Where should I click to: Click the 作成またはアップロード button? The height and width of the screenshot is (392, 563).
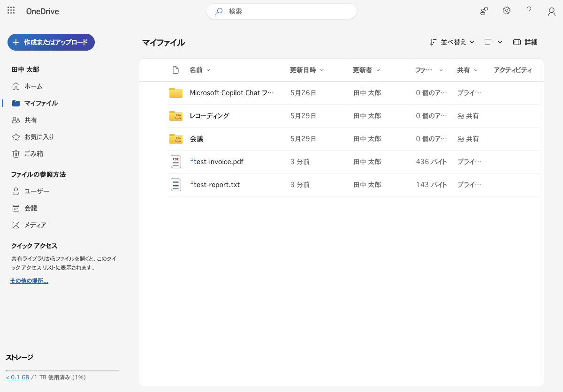coord(51,42)
